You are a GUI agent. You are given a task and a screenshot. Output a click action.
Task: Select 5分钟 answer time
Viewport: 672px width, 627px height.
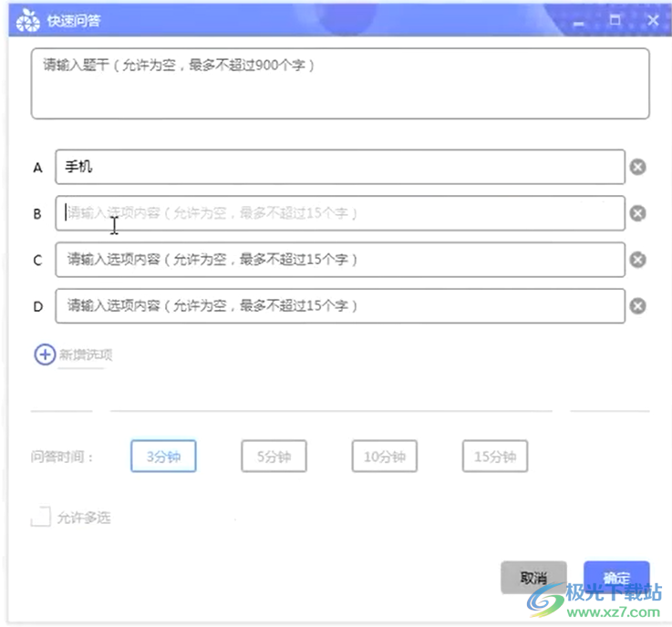pyautogui.click(x=274, y=456)
